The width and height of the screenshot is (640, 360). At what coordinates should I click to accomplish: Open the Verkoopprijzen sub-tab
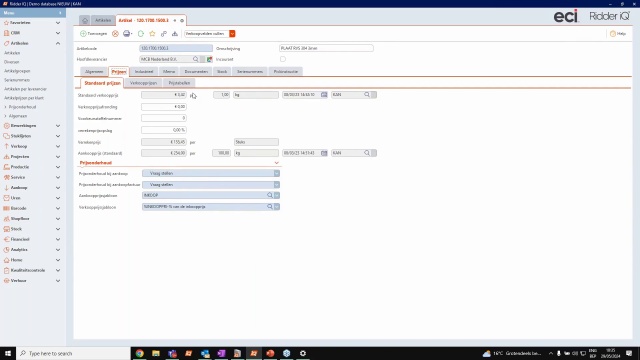(143, 83)
